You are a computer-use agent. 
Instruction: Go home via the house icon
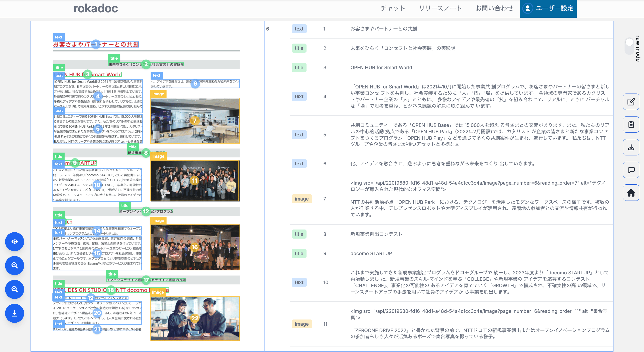coord(631,193)
